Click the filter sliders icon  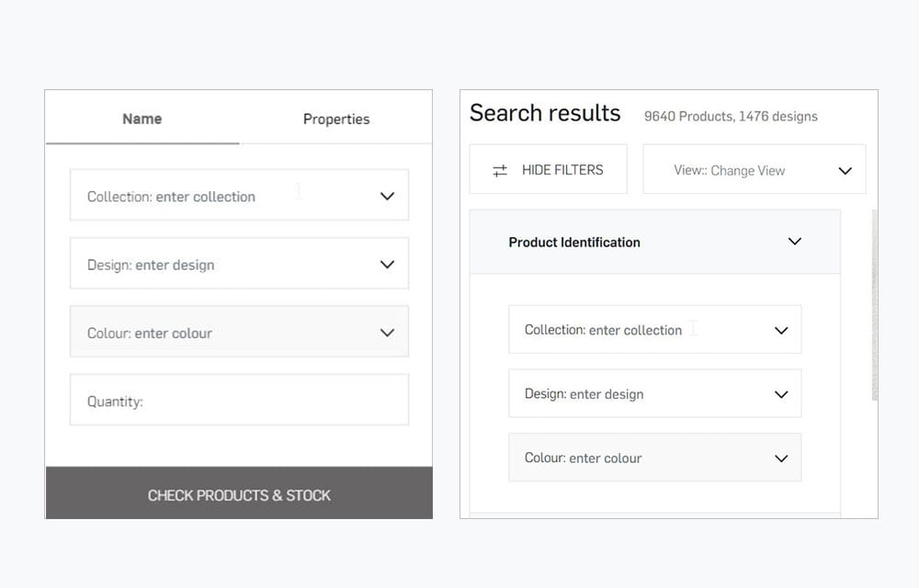pyautogui.click(x=500, y=170)
